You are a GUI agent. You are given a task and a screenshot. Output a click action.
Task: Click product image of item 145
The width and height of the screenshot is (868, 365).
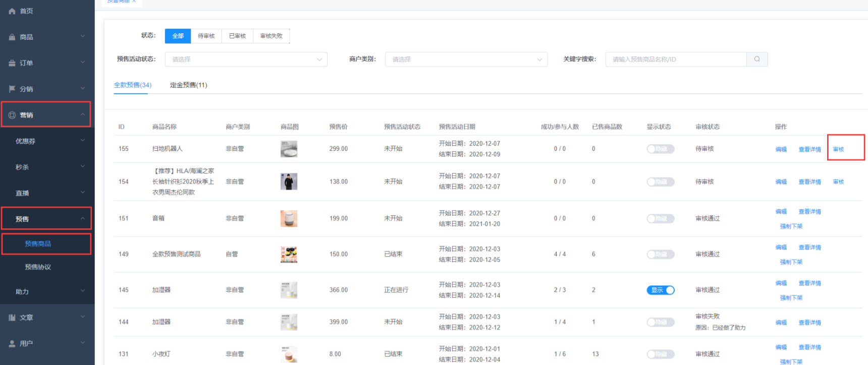click(x=289, y=290)
